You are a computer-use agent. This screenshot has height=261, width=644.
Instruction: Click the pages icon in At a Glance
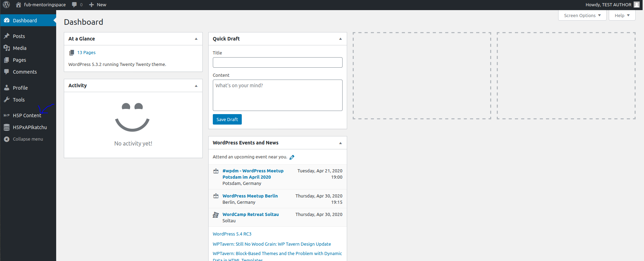click(72, 52)
